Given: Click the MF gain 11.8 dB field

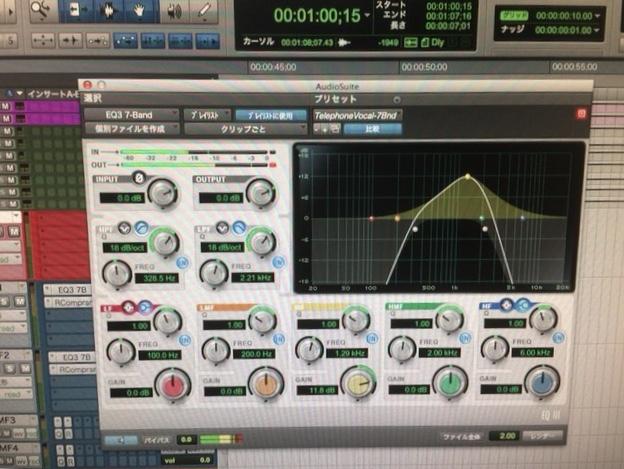Looking at the screenshot, I should point(316,390).
